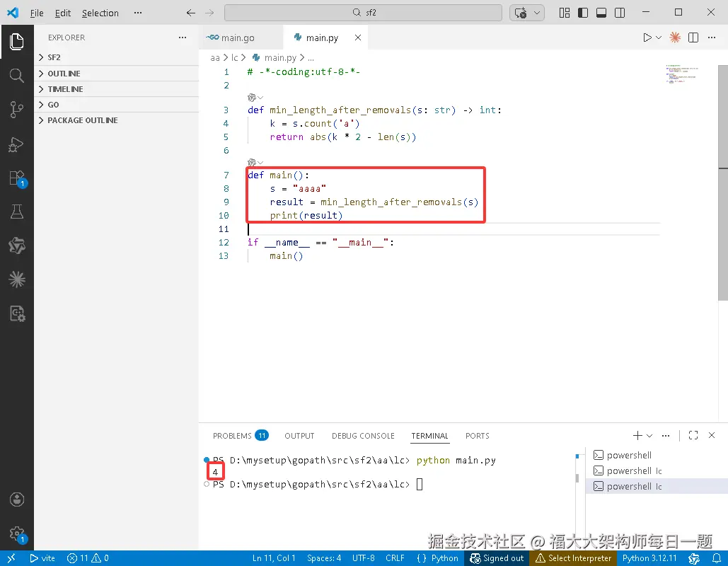Image resolution: width=728 pixels, height=566 pixels.
Task: Open the Edit menu
Action: pyautogui.click(x=63, y=13)
